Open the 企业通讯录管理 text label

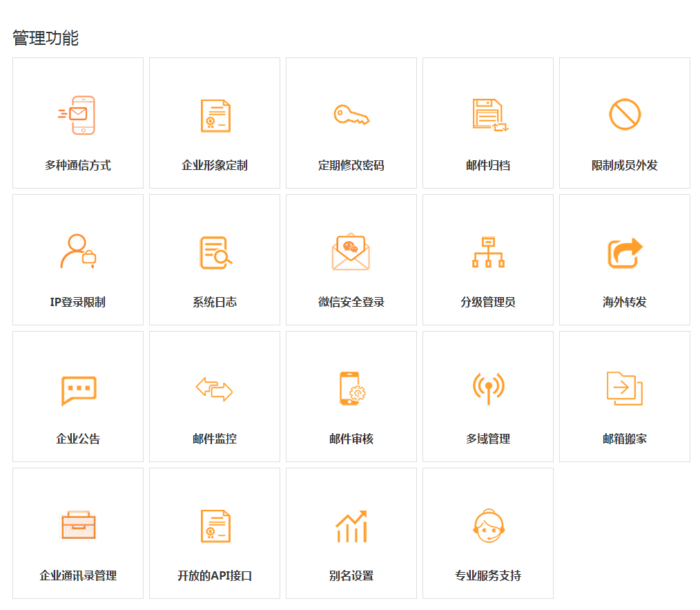coord(78,575)
